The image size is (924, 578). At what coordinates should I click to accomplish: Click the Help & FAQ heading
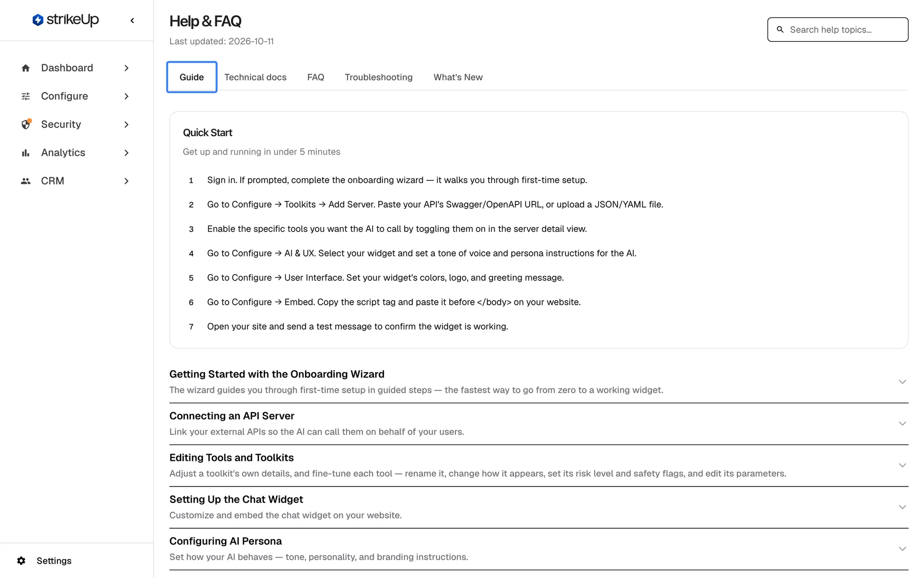(x=205, y=21)
